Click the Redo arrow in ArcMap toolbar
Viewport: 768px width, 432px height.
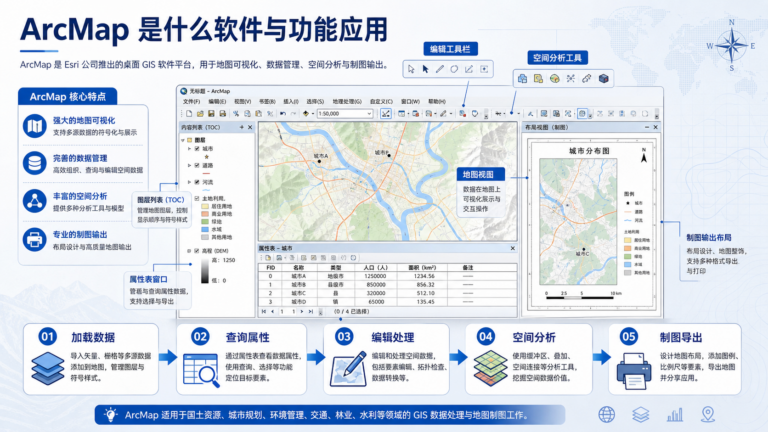(293, 114)
